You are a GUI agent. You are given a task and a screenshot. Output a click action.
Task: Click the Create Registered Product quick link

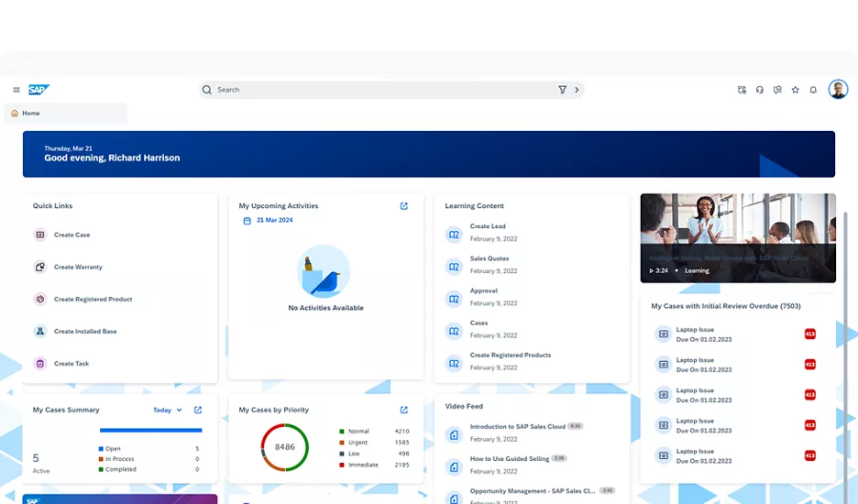(x=93, y=300)
